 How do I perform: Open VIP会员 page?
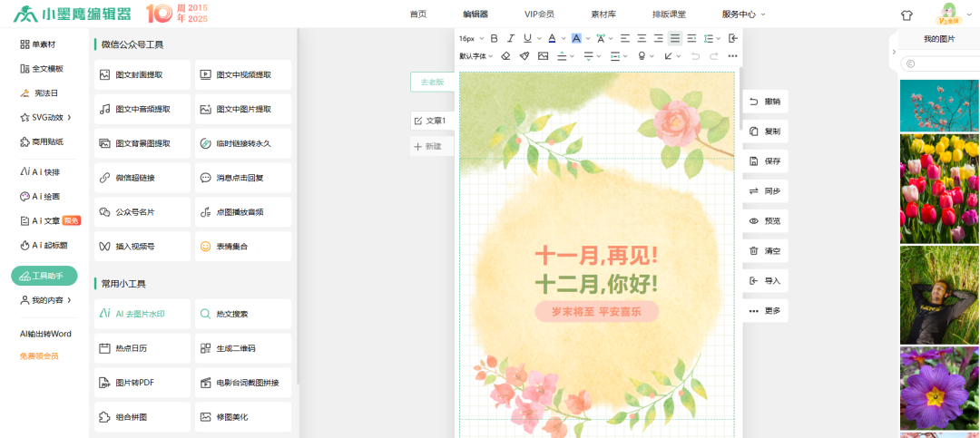(x=539, y=14)
